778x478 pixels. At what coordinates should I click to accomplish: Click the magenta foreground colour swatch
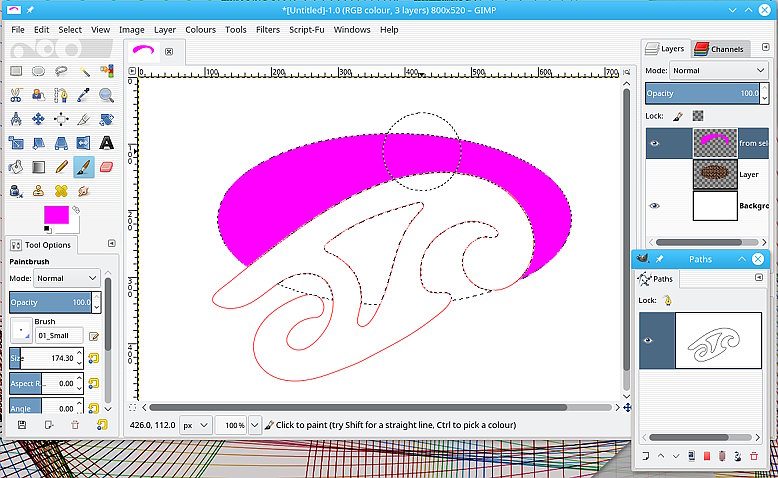coord(55,214)
